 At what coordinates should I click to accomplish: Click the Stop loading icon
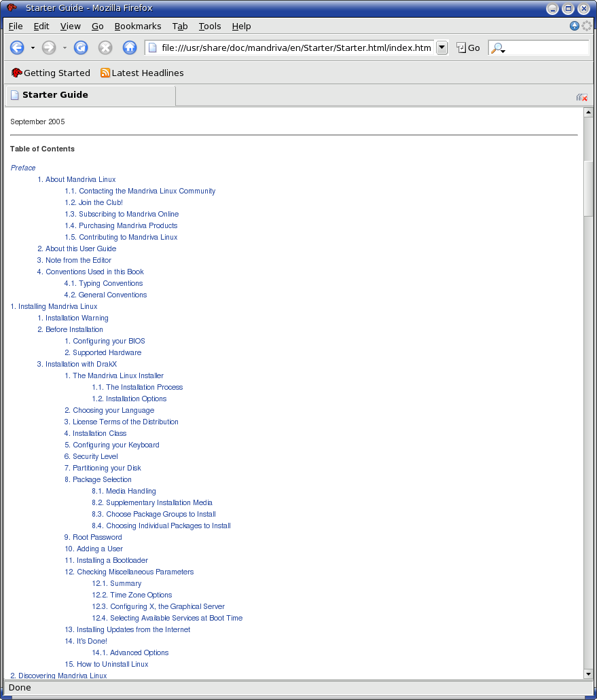(x=105, y=48)
